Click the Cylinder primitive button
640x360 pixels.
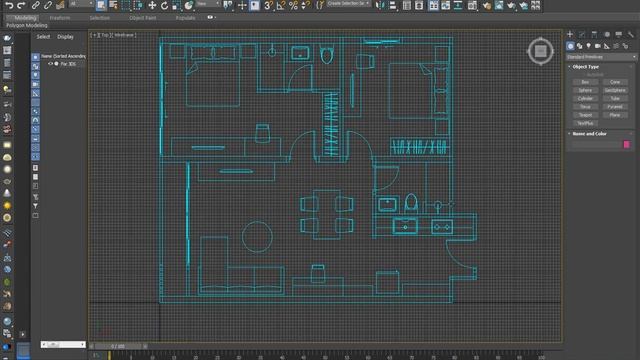(585, 98)
